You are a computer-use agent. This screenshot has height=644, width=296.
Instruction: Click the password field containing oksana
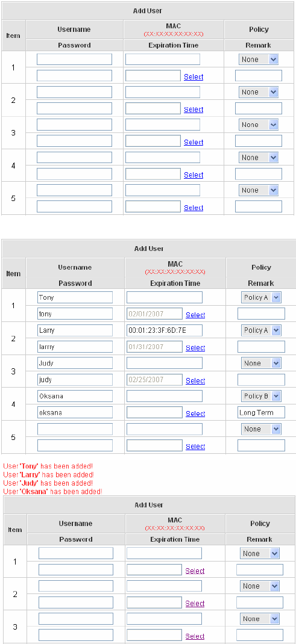pyautogui.click(x=75, y=412)
